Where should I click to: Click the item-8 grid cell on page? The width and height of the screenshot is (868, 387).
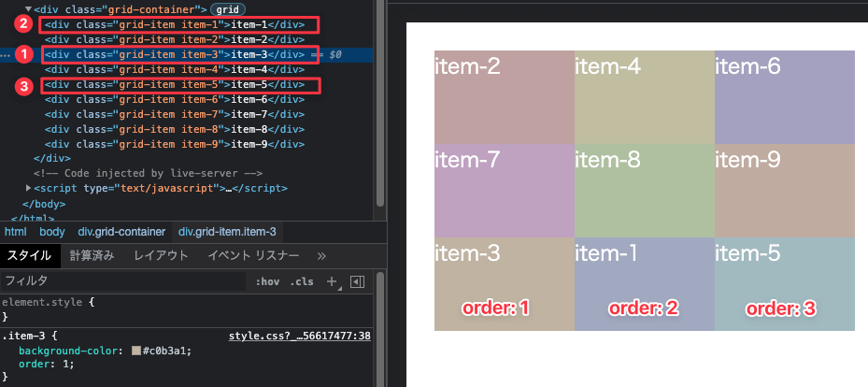pyautogui.click(x=645, y=191)
